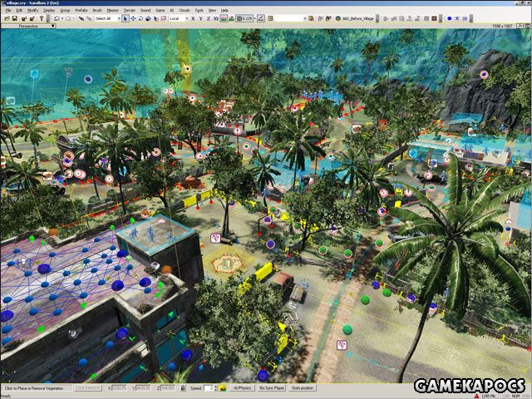Toggle Y axis constraint
Viewport: 532px width, 399px height.
(x=200, y=18)
